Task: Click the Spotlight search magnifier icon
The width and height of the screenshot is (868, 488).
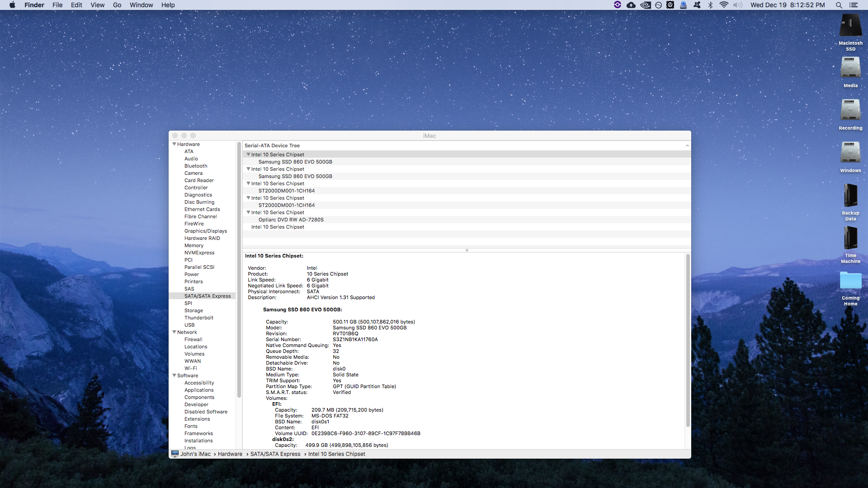Action: [839, 5]
